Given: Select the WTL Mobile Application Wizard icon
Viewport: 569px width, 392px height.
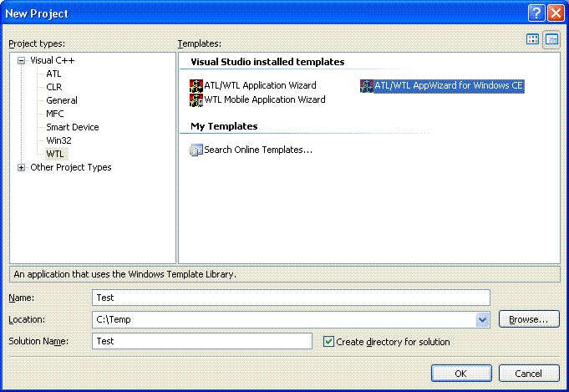Looking at the screenshot, I should pos(196,99).
